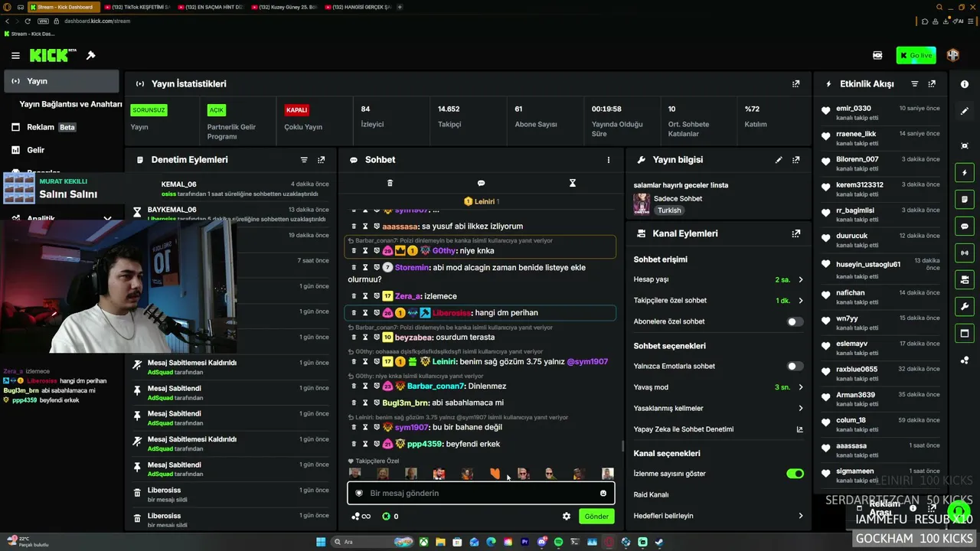The width and height of the screenshot is (980, 551).
Task: Open chat settings gear icon
Action: 567,516
